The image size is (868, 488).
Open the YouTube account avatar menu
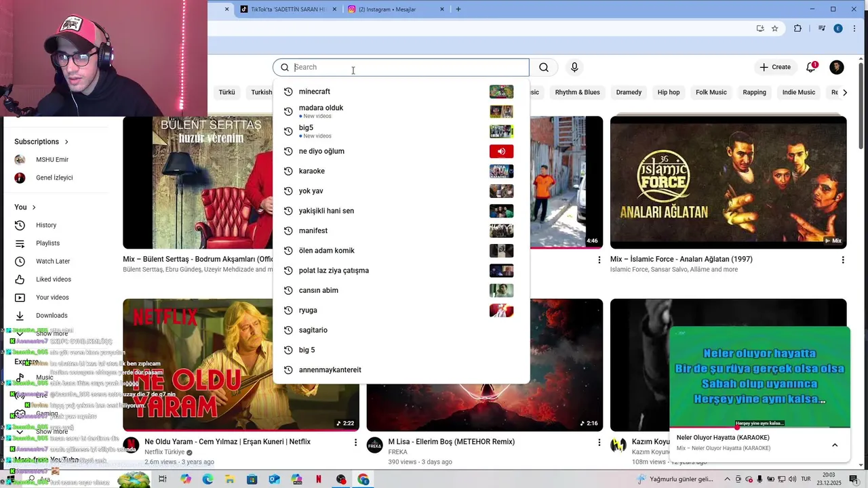[837, 67]
